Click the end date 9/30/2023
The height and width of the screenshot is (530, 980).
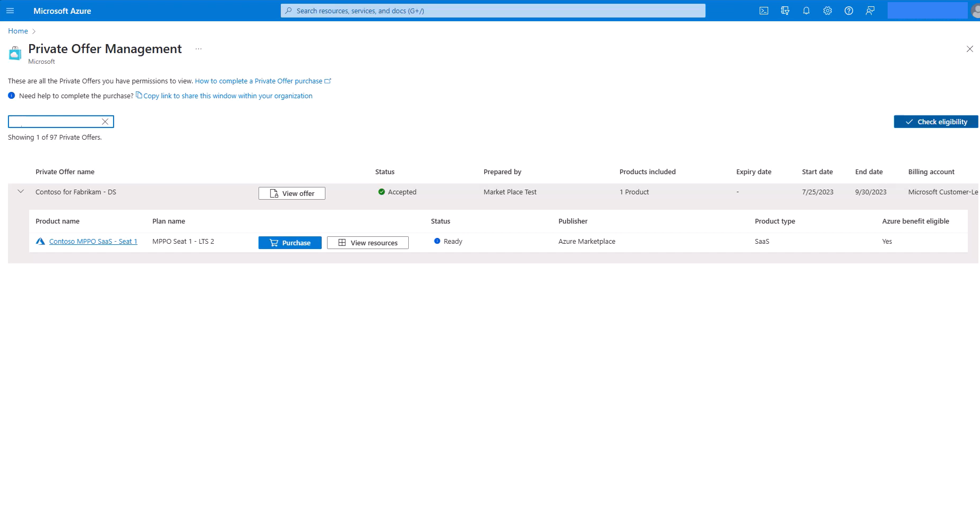[x=871, y=192]
